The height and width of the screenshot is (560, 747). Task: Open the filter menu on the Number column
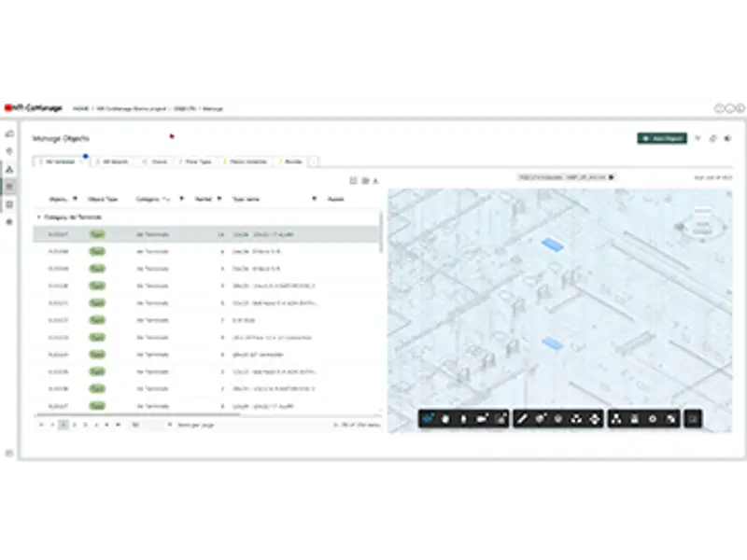219,199
